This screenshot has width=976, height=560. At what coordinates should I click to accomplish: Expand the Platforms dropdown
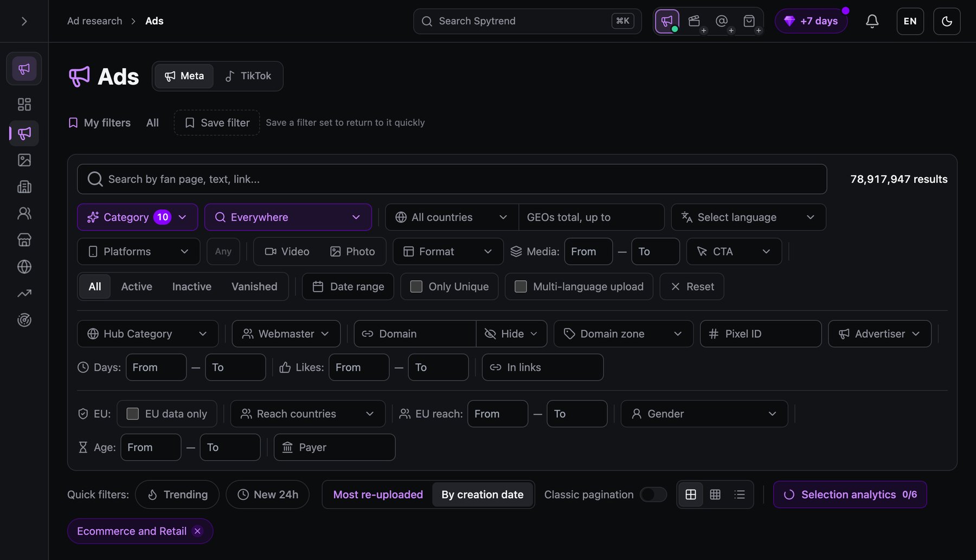coord(138,252)
